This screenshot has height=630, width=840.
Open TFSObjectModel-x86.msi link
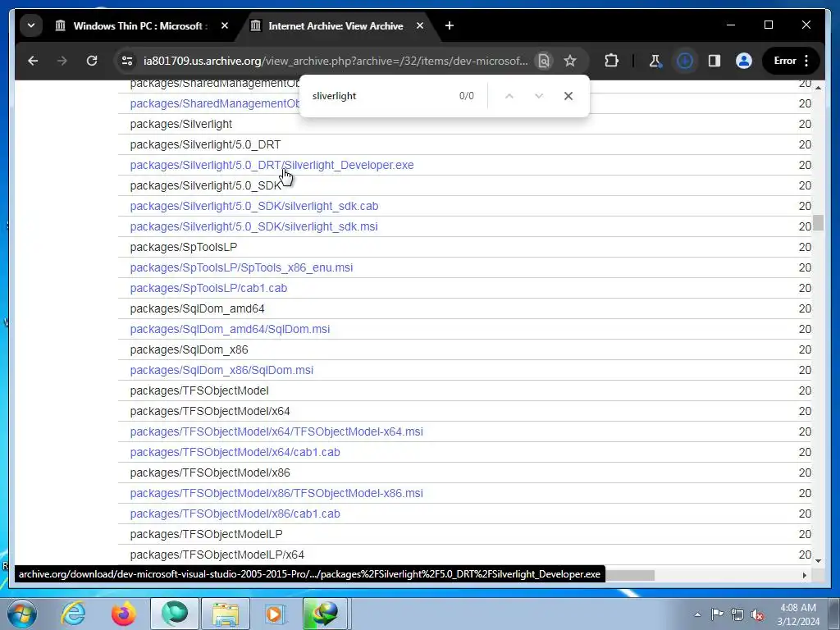click(276, 493)
